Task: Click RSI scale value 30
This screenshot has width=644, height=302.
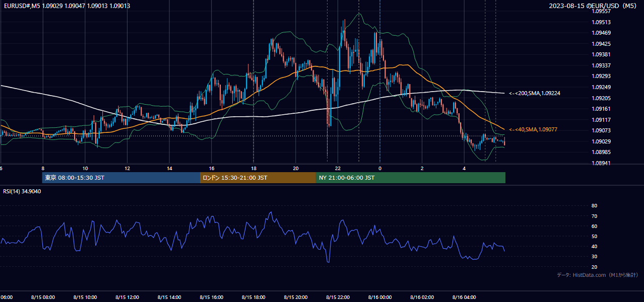Action: (x=594, y=257)
